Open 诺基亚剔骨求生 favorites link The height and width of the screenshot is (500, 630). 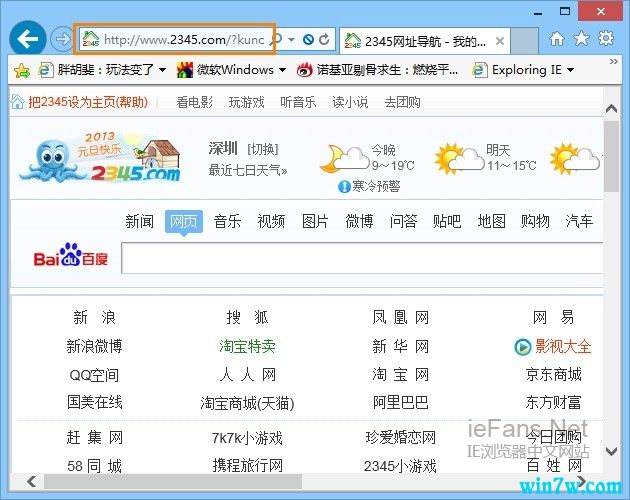[x=377, y=70]
